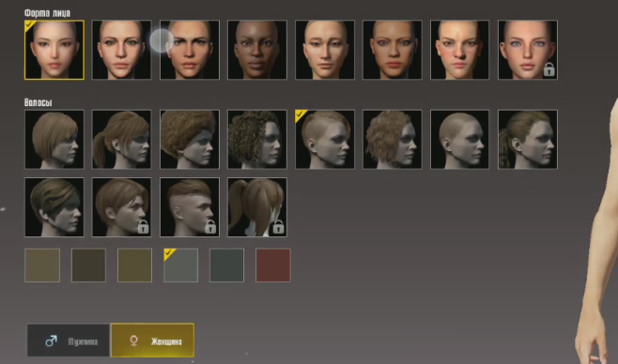Image resolution: width=618 pixels, height=364 pixels.
Task: Select the wavy short hair style
Action: pyautogui.click(x=393, y=140)
